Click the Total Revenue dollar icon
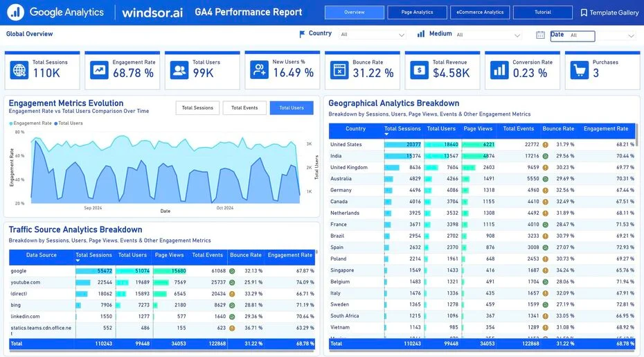The image size is (644, 357). pos(420,70)
